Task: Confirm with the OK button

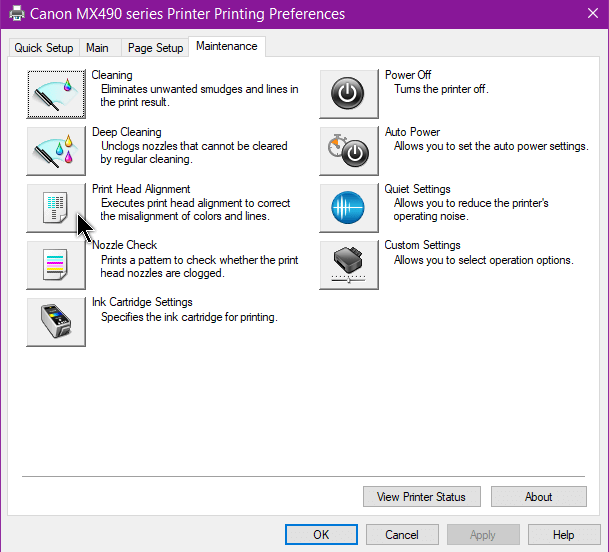Action: pyautogui.click(x=321, y=535)
